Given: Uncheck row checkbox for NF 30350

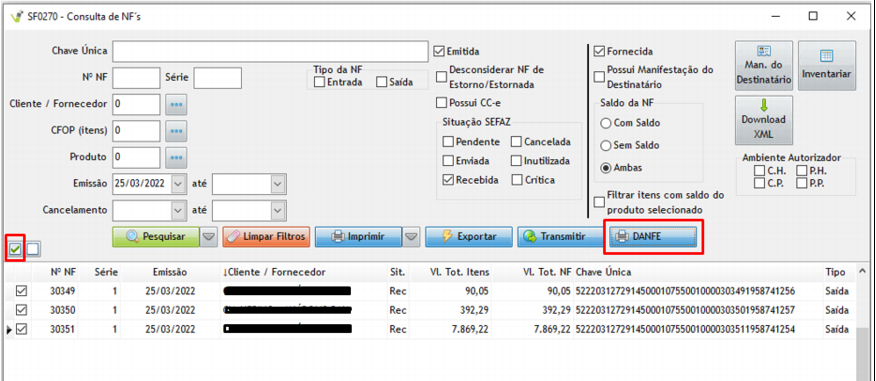Looking at the screenshot, I should click(x=21, y=310).
